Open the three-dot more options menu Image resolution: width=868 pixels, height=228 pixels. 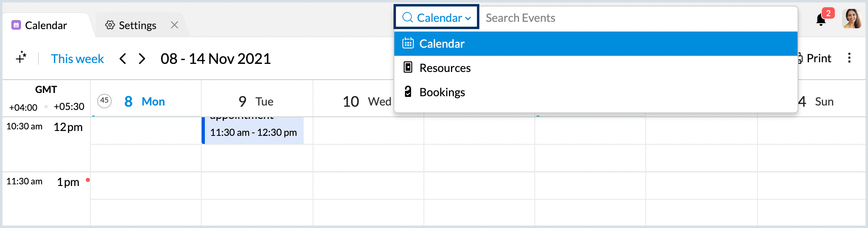pos(849,58)
